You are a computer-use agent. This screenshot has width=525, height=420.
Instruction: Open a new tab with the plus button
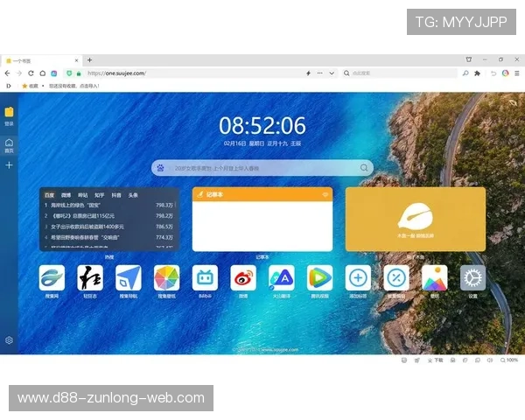click(89, 60)
